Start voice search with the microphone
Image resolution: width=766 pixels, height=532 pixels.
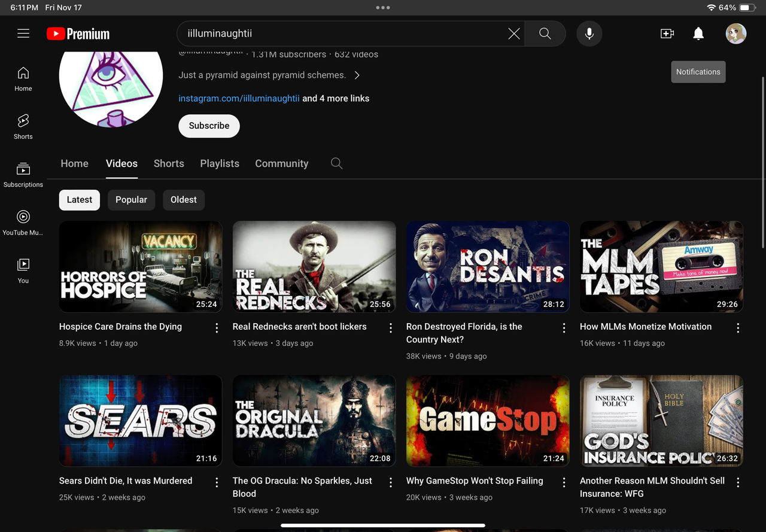[x=589, y=34]
